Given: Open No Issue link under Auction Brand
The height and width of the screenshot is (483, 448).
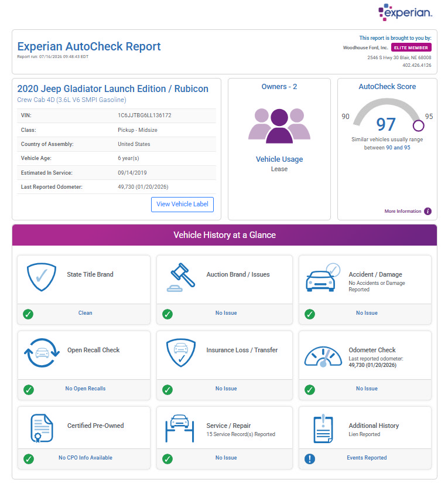Looking at the screenshot, I should [226, 313].
